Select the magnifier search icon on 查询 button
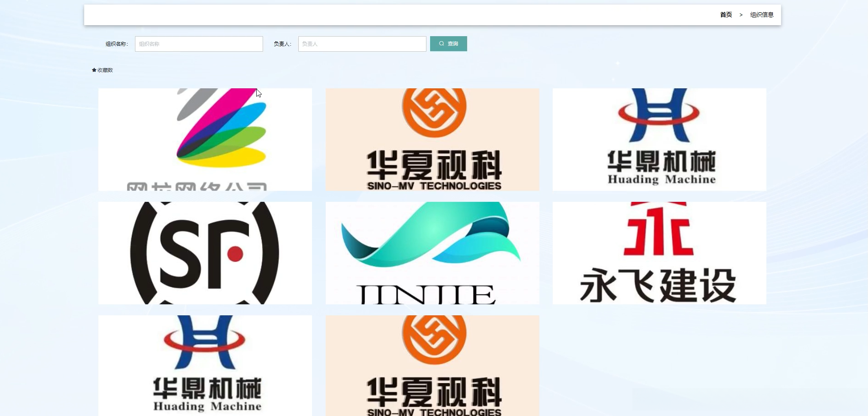Image resolution: width=868 pixels, height=416 pixels. click(441, 43)
